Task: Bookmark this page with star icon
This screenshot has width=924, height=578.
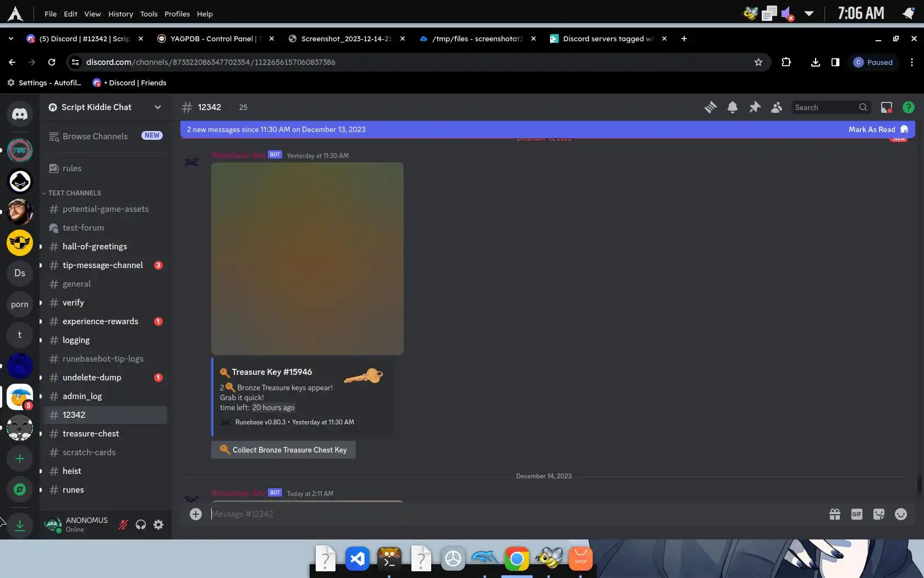Action: pyautogui.click(x=758, y=62)
